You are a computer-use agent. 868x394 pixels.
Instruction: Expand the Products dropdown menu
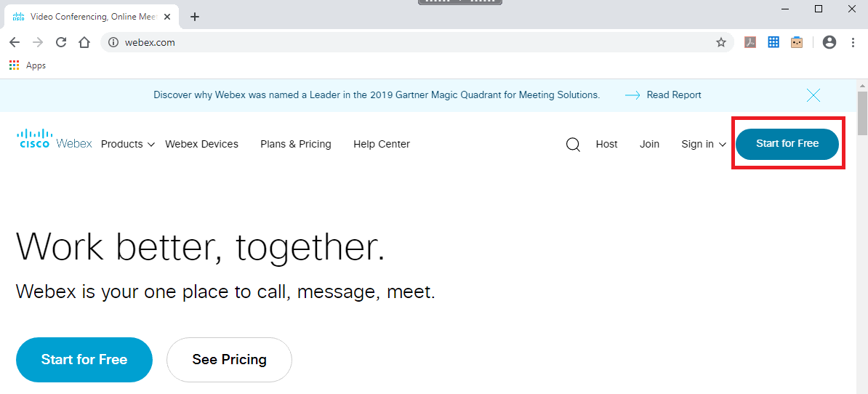129,145
